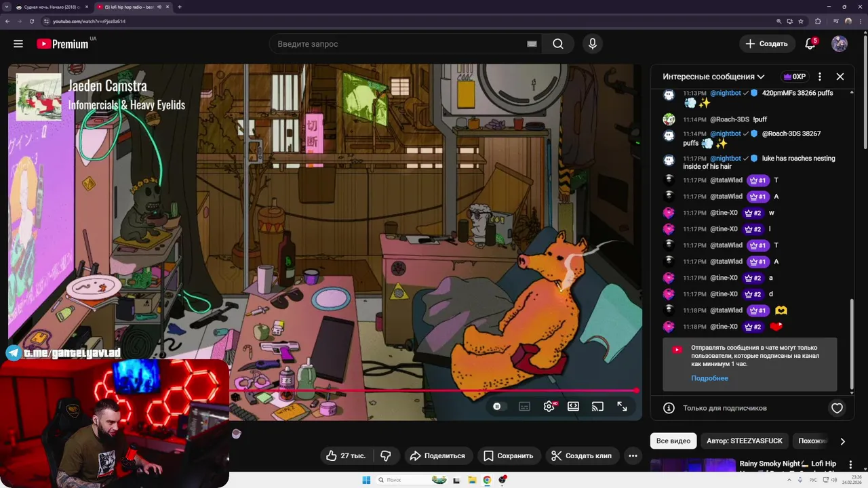Click the live chat scrollbar
The width and height of the screenshot is (868, 488).
point(852,345)
